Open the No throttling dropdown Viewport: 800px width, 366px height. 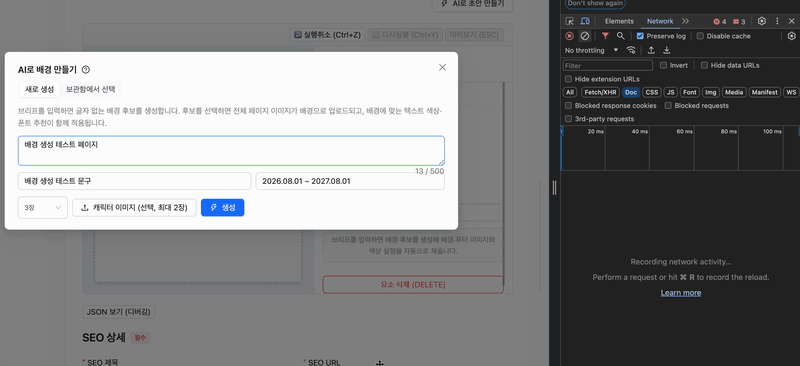click(591, 50)
